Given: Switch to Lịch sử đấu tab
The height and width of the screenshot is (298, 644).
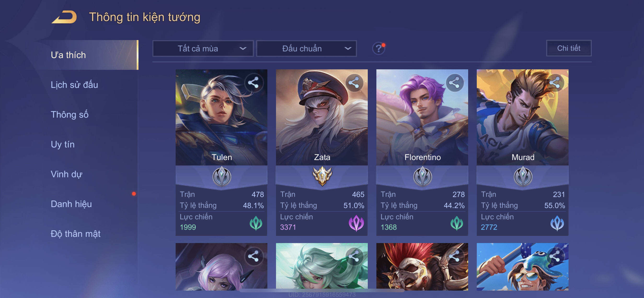Looking at the screenshot, I should pyautogui.click(x=74, y=85).
